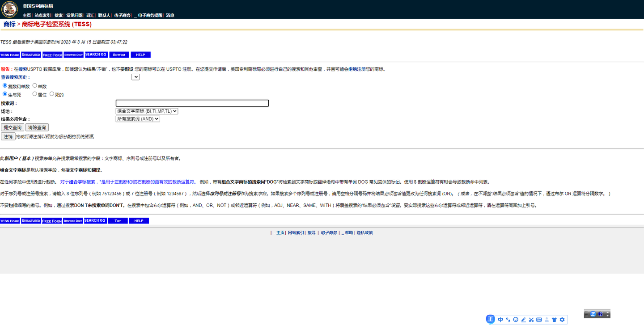Click the language bar grip handle
The width and height of the screenshot is (644, 325).
pyautogui.click(x=586, y=314)
